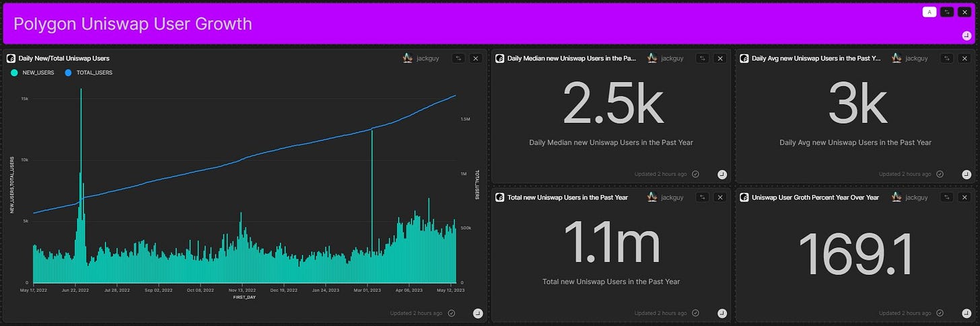Click swap arrows icon on User Groth Percent panel
The width and height of the screenshot is (980, 326).
tap(946, 198)
